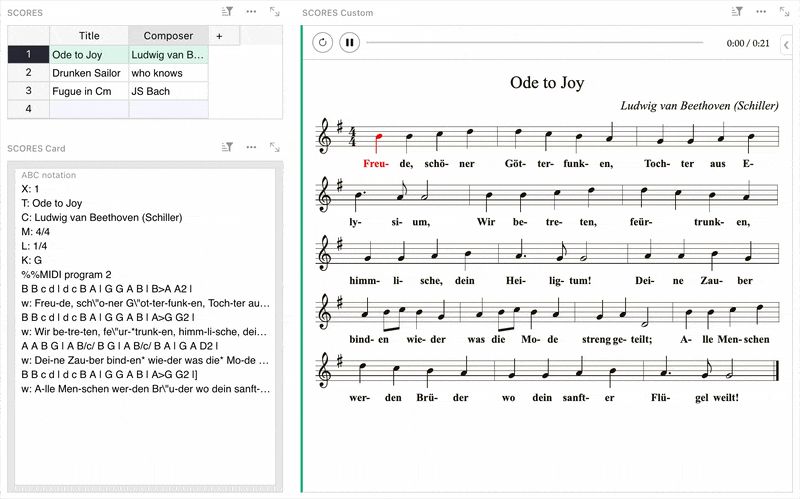Open the SCORES Custom three-dot menu
This screenshot has width=800, height=499.
(x=761, y=11)
